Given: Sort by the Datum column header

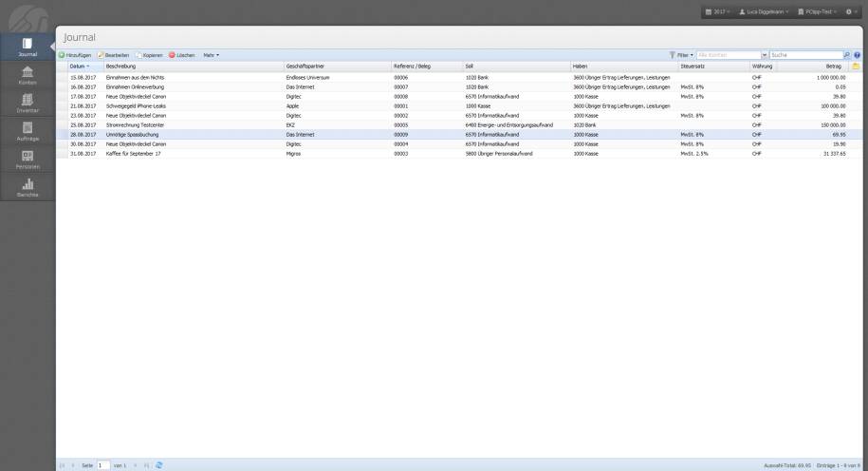Looking at the screenshot, I should pos(85,66).
